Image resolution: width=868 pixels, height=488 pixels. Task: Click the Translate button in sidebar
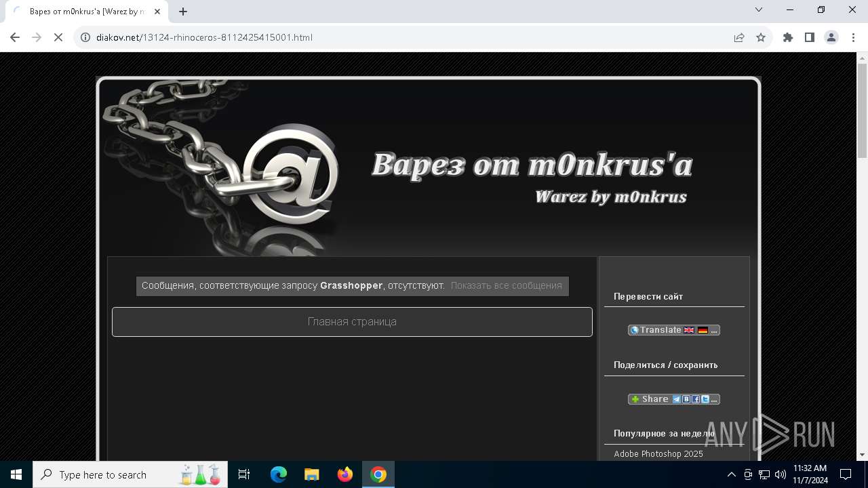click(673, 330)
